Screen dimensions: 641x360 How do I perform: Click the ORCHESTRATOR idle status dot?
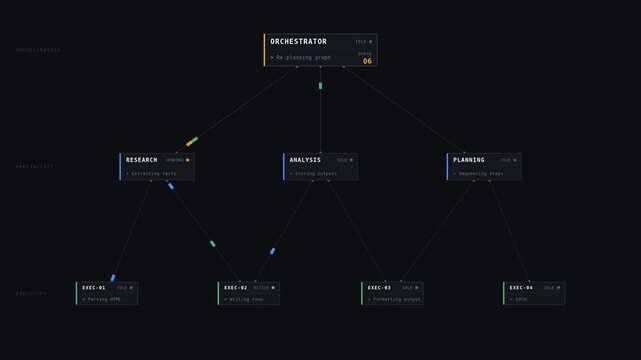pos(370,42)
